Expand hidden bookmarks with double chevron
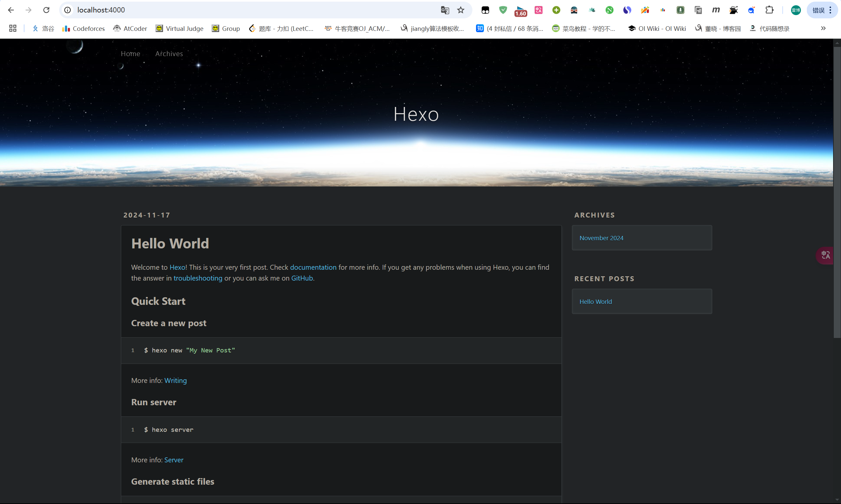This screenshot has width=841, height=504. point(823,29)
